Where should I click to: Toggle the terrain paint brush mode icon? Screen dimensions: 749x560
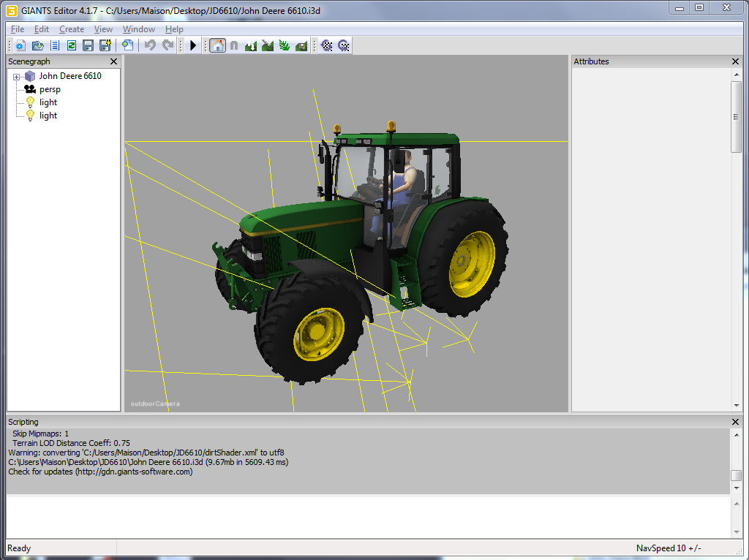click(268, 46)
